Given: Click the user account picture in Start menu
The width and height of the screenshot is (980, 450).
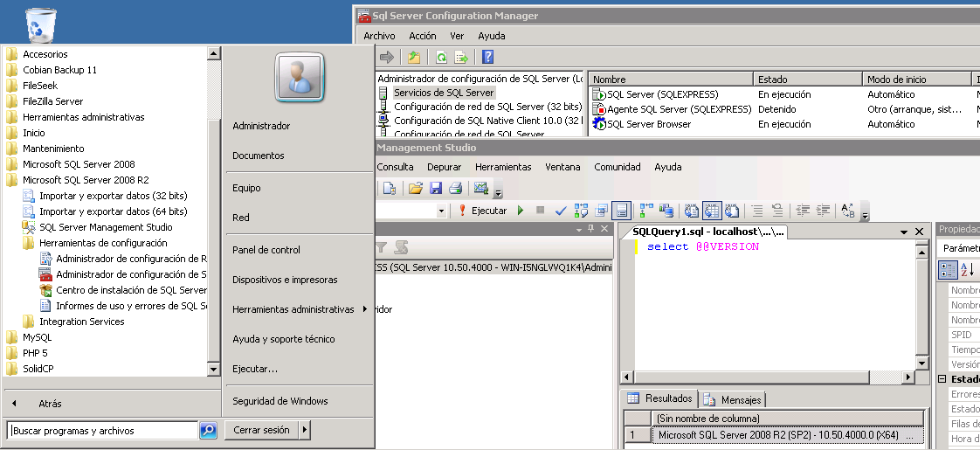Looking at the screenshot, I should [x=300, y=78].
